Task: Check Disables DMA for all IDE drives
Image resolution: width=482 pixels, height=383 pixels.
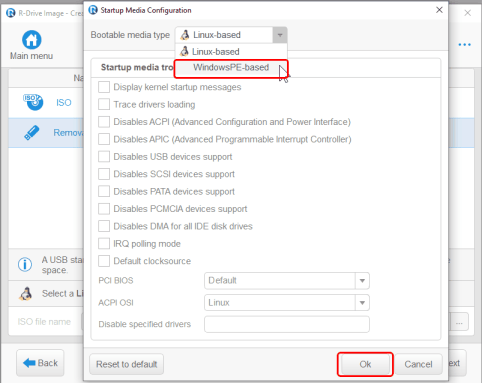Action: (104, 226)
